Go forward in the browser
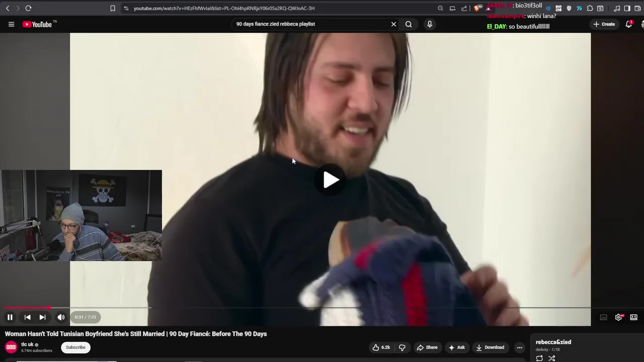 18,8
